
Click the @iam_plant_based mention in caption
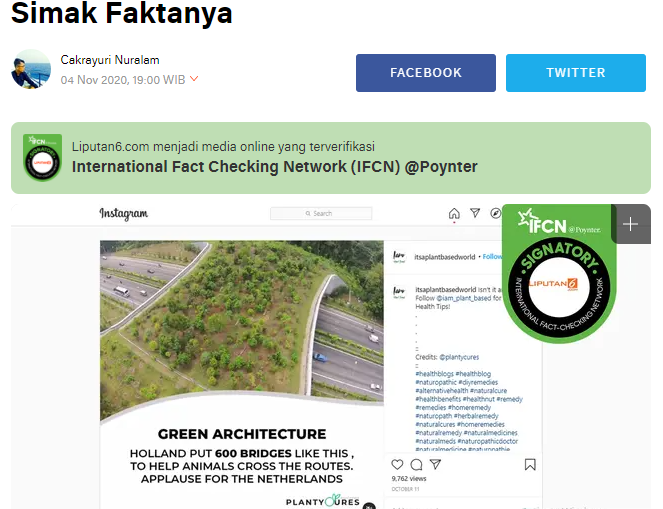pyautogui.click(x=464, y=298)
